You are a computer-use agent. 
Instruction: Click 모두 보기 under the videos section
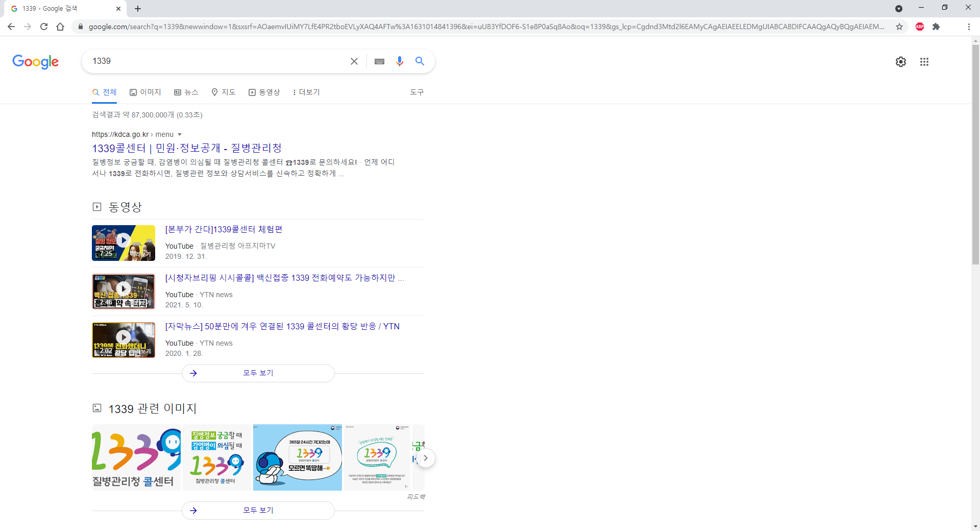pyautogui.click(x=258, y=373)
